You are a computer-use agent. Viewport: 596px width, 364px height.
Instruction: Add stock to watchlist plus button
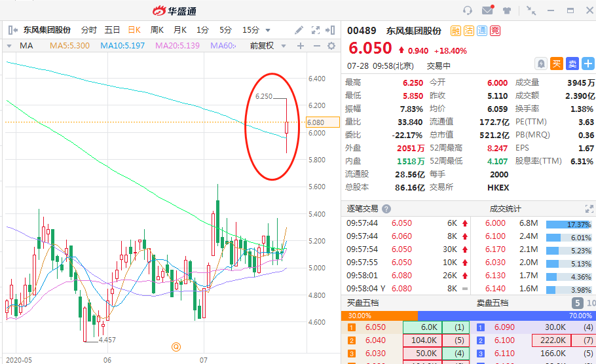(588, 64)
